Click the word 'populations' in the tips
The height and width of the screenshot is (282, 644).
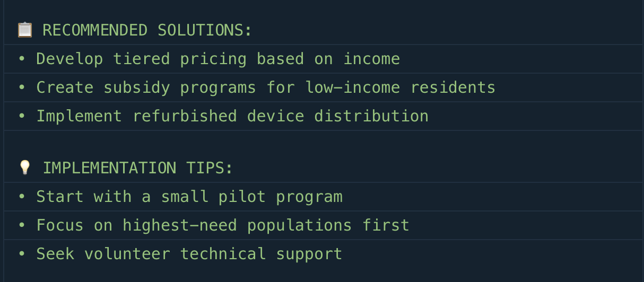300,225
